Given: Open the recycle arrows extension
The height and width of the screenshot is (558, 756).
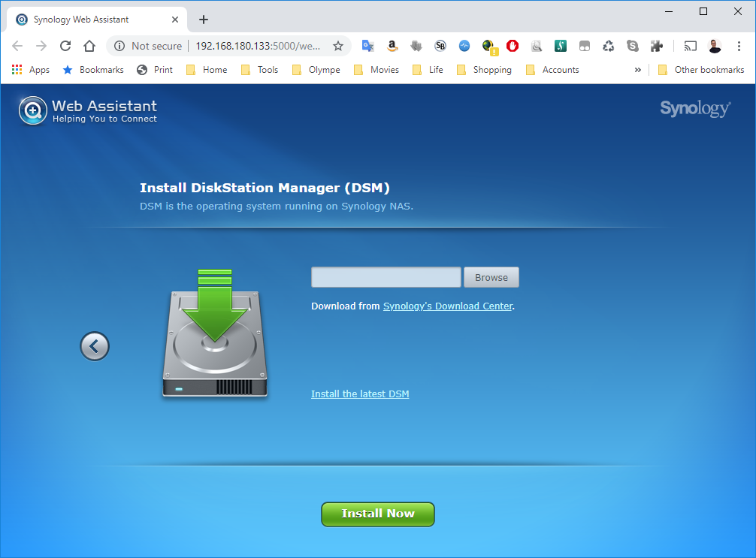Looking at the screenshot, I should click(609, 46).
